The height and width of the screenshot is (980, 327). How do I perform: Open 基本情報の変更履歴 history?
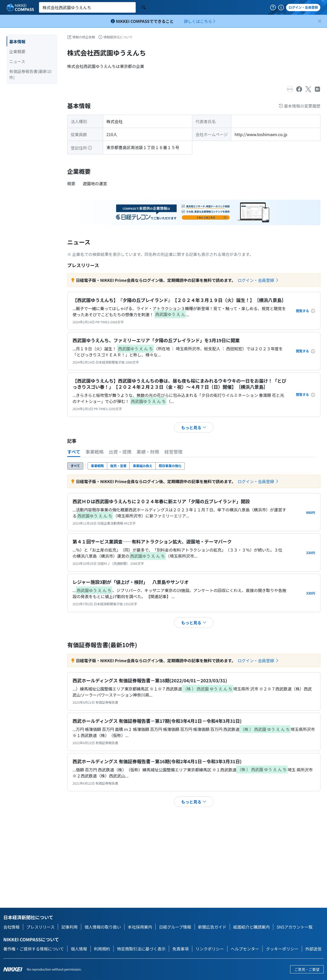(299, 106)
